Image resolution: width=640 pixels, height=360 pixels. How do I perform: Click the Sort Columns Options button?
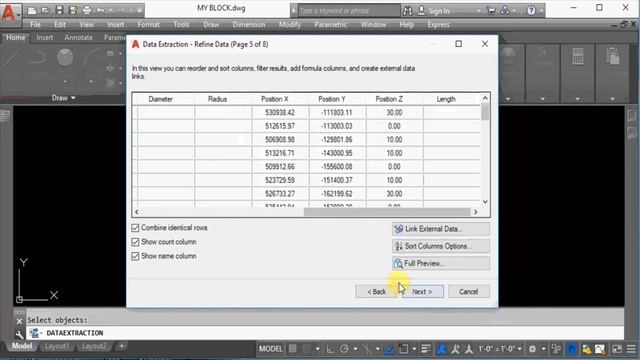pos(441,246)
